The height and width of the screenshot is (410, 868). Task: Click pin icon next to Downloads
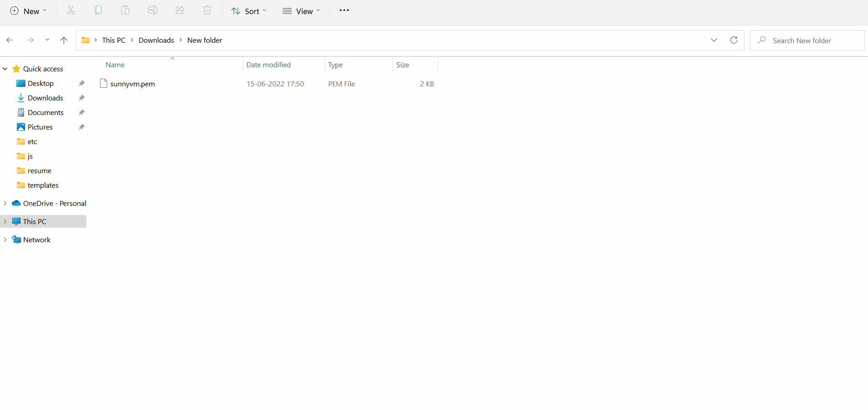[81, 98]
